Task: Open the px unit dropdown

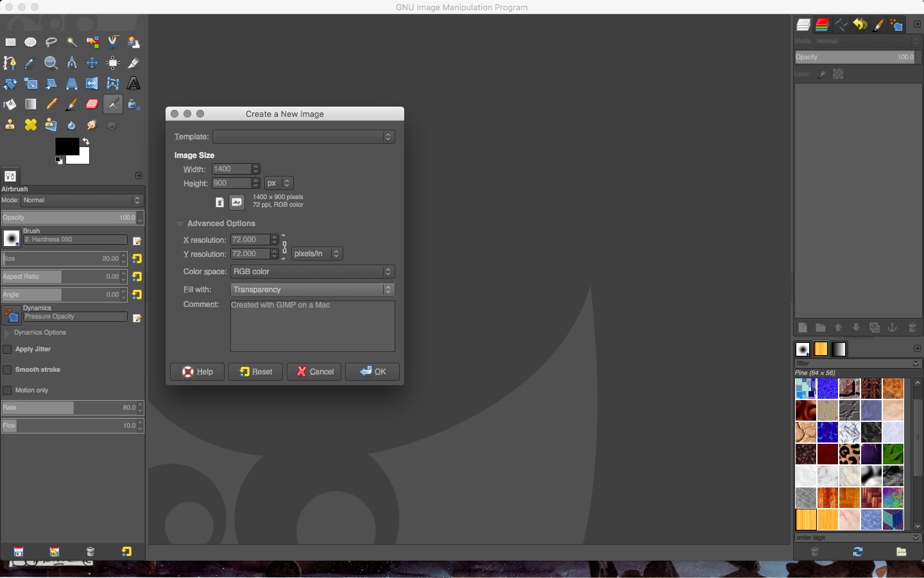Action: (279, 183)
